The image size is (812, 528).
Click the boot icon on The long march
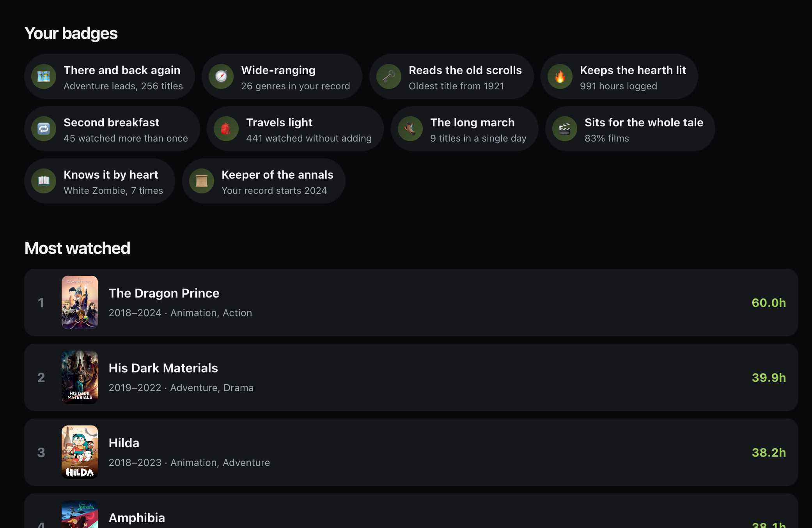pyautogui.click(x=410, y=129)
